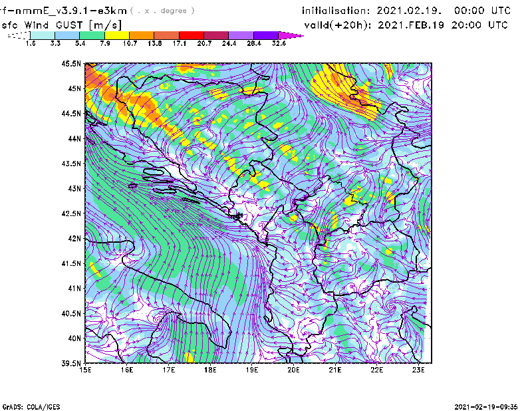Click the 43N latitude axis label

(74, 188)
